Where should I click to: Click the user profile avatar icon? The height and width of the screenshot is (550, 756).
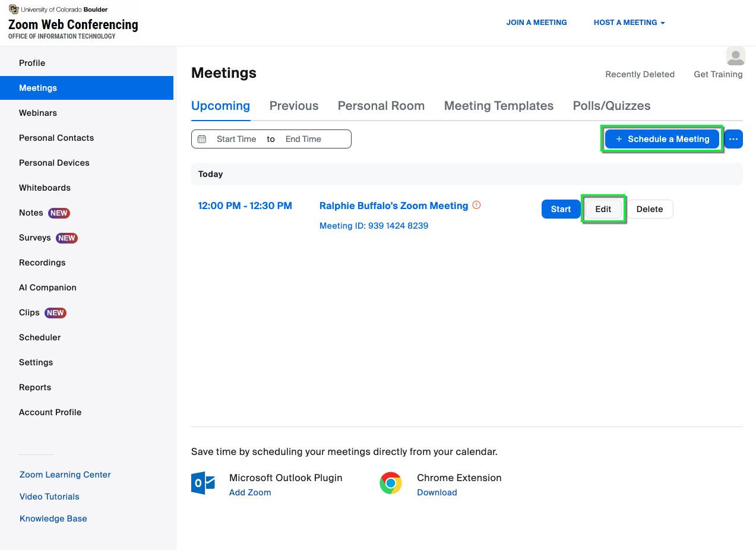[735, 56]
